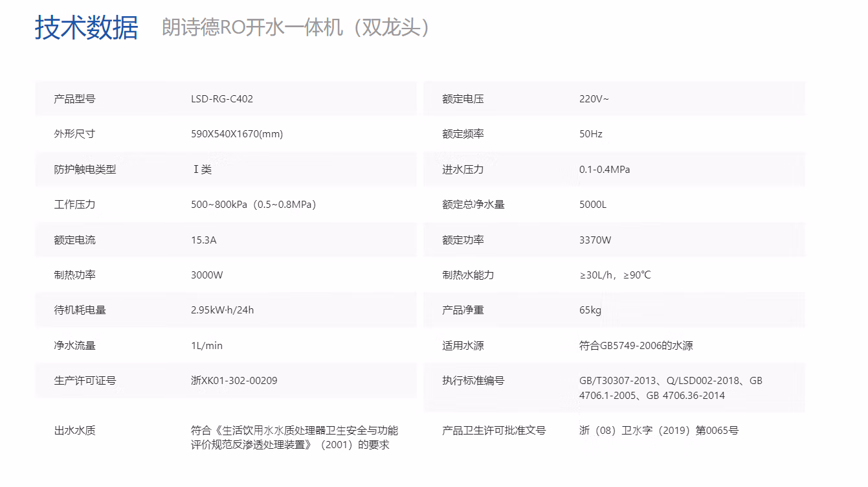Click the 额定电压 label
This screenshot has height=487, width=868.
click(x=463, y=99)
